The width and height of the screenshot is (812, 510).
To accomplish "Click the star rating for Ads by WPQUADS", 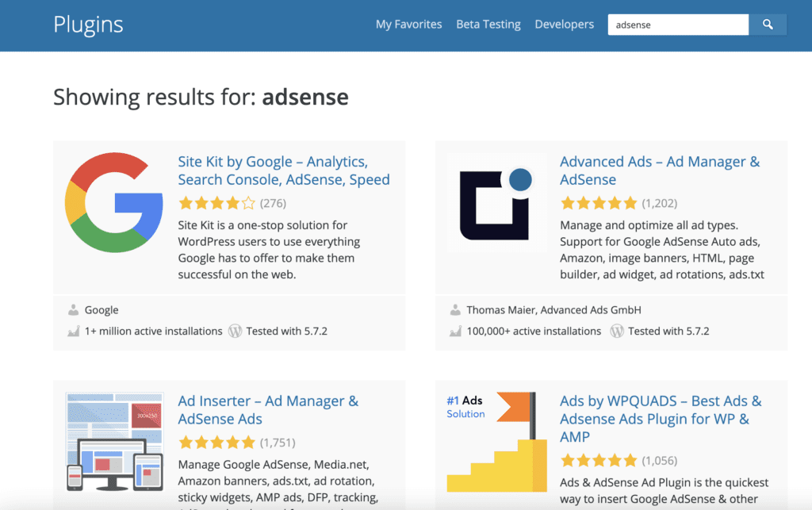I will coord(599,460).
